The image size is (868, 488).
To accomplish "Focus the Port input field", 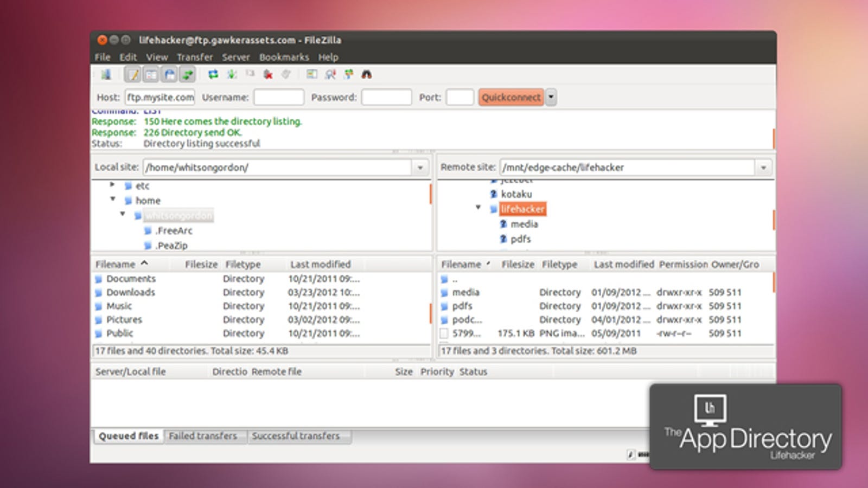I will click(460, 98).
